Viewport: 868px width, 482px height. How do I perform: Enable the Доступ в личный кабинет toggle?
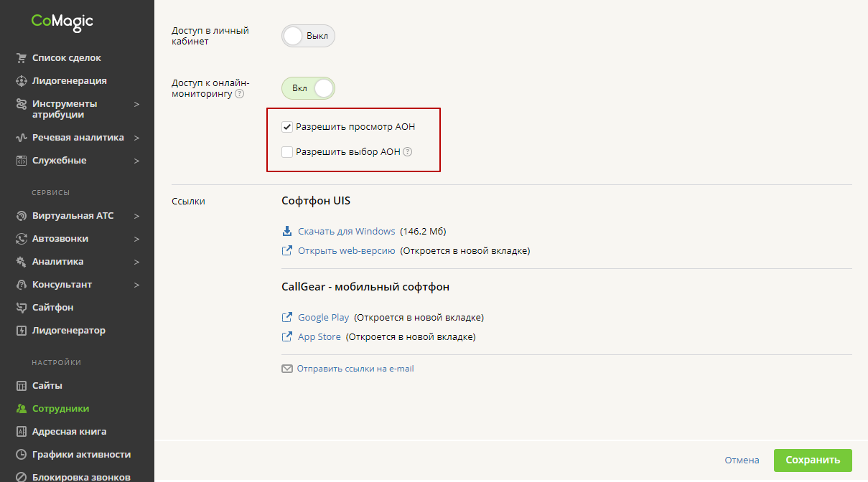point(308,36)
